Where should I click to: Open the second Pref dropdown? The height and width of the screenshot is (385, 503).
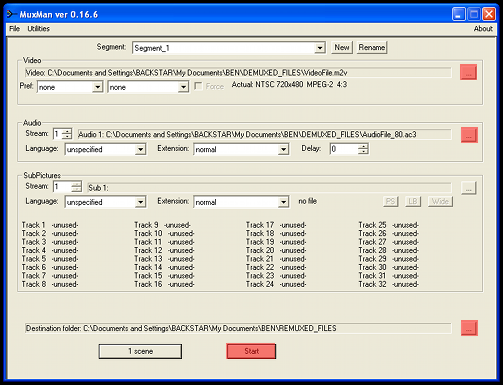click(x=183, y=87)
